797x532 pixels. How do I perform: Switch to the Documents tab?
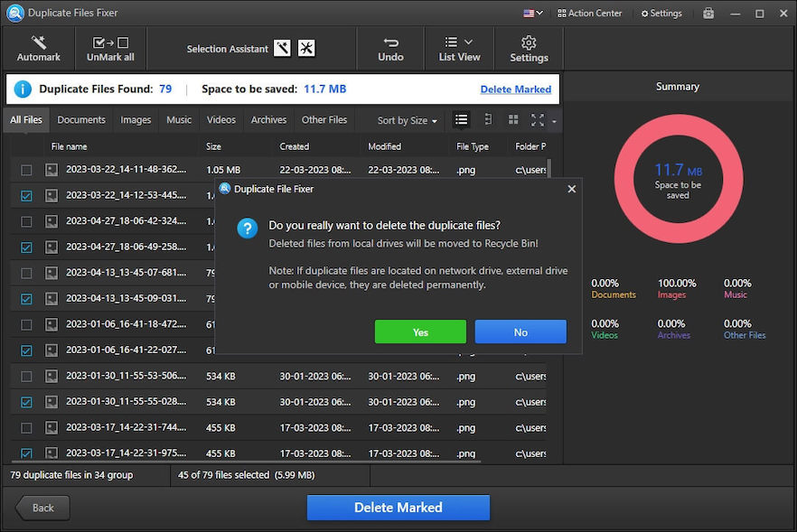pos(81,120)
